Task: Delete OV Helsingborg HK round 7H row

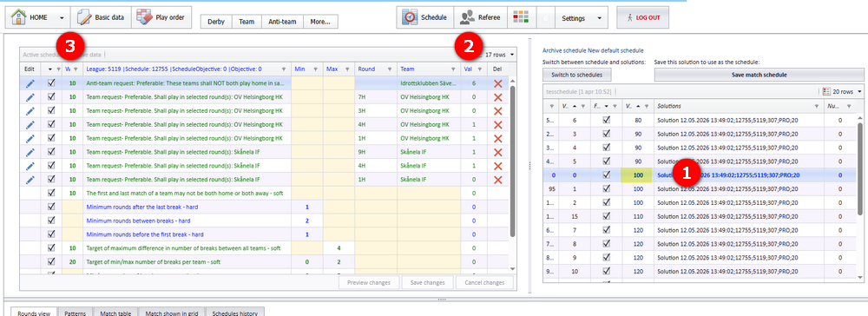Action: pyautogui.click(x=497, y=97)
